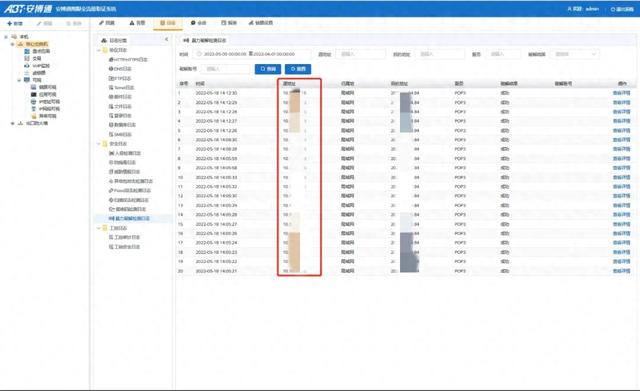640x391 pixels.
Task: Switch to the preview tab with pencil icon
Action: click(x=107, y=23)
